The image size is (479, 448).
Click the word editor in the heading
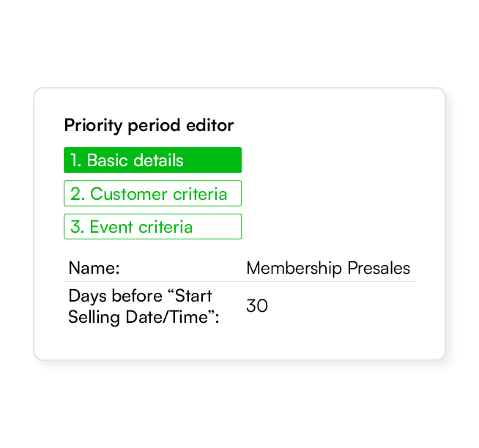tap(210, 125)
